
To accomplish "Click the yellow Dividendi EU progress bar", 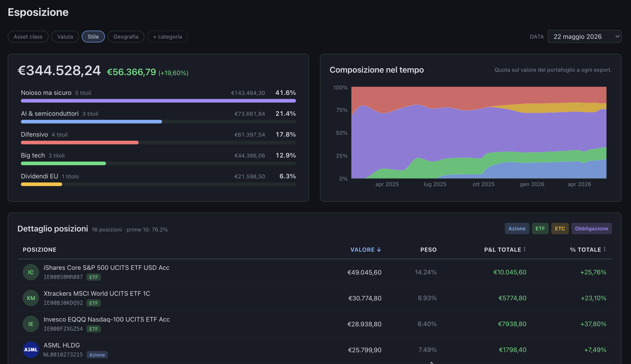I will (x=42, y=184).
